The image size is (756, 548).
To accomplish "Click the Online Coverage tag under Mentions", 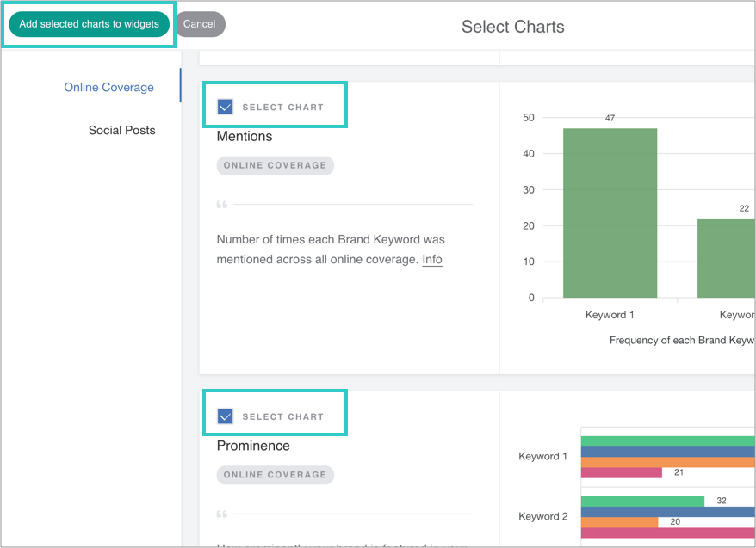I will [275, 165].
